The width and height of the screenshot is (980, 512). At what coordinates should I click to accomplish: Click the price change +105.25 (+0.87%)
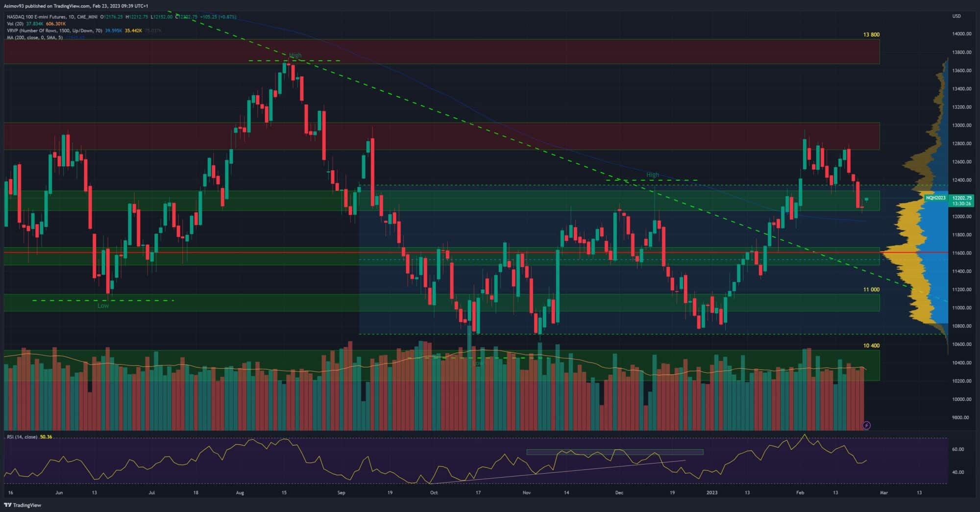(218, 17)
